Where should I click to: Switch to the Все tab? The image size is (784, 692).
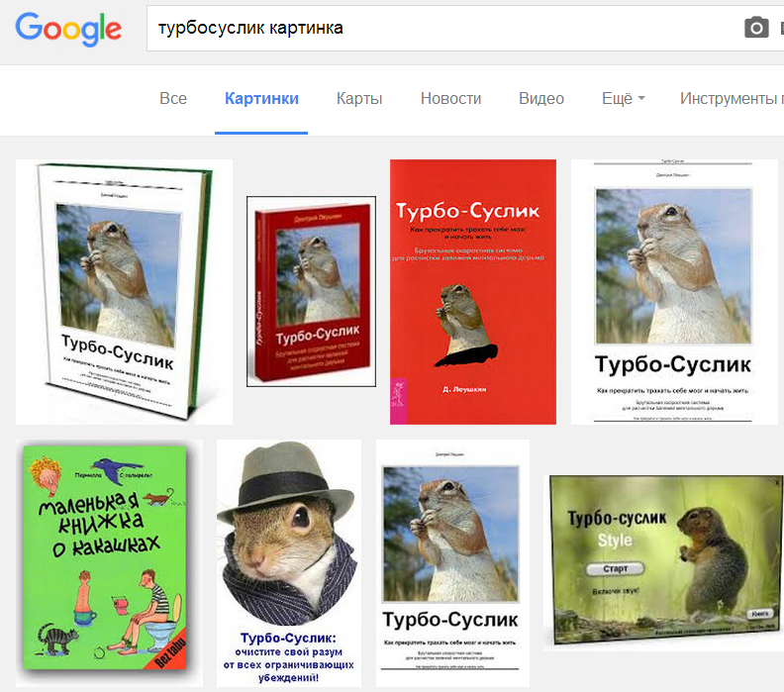pos(173,98)
